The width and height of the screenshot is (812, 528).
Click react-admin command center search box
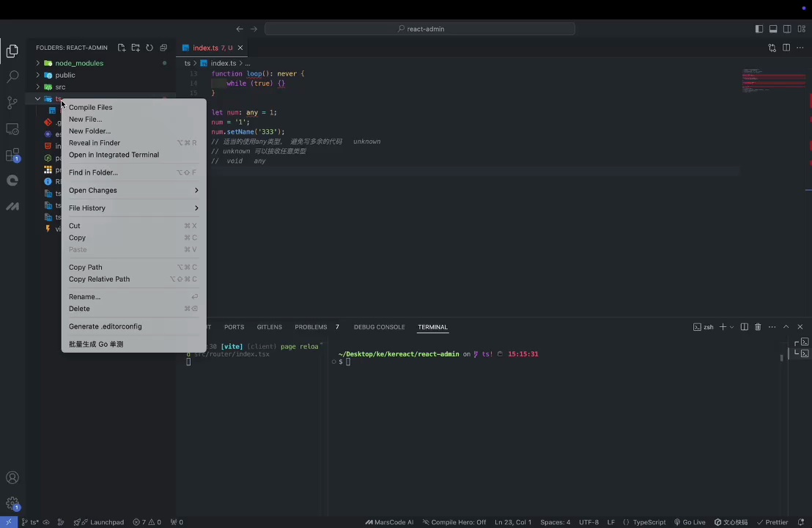[420, 29]
